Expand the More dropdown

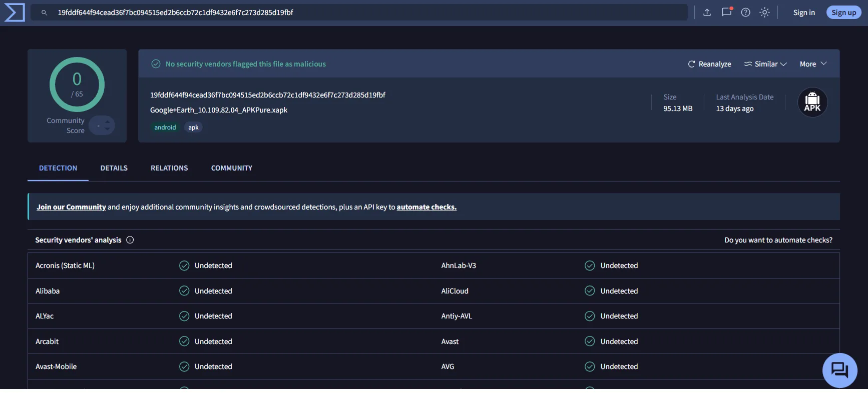pyautogui.click(x=813, y=64)
